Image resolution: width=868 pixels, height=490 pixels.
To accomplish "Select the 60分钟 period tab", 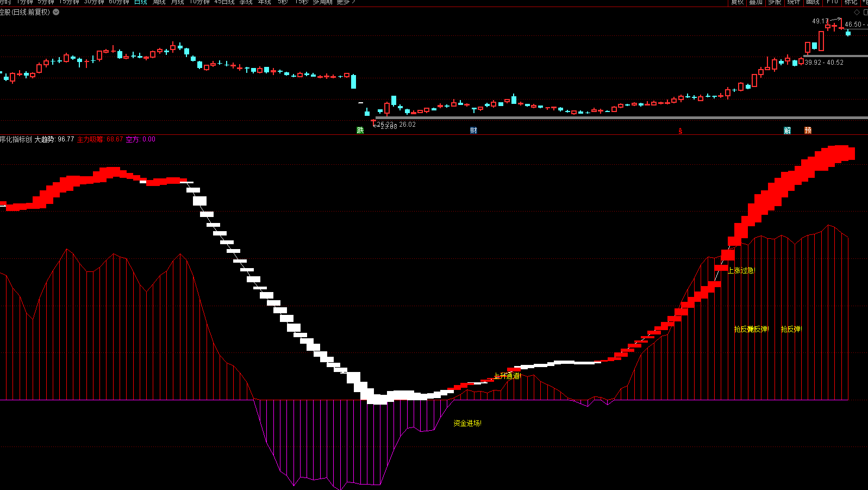I will [119, 2].
